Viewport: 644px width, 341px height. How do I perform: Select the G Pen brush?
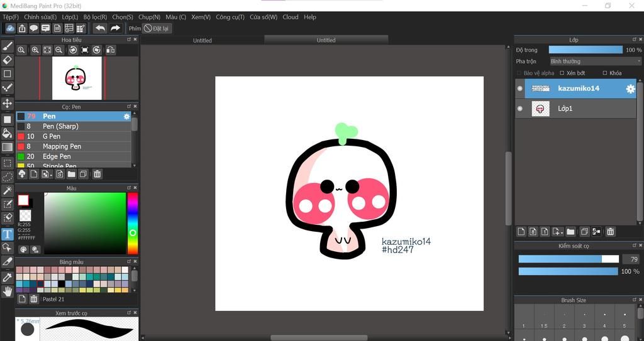pyautogui.click(x=74, y=136)
